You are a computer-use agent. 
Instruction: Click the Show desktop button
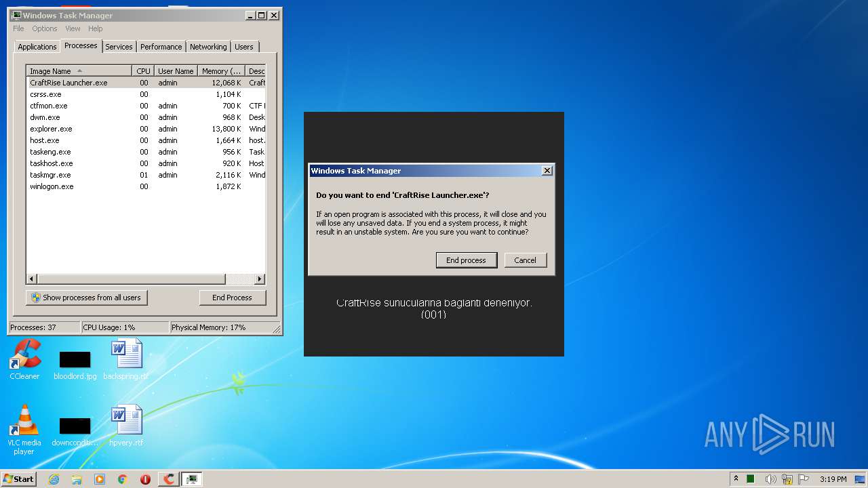pyautogui.click(x=861, y=479)
